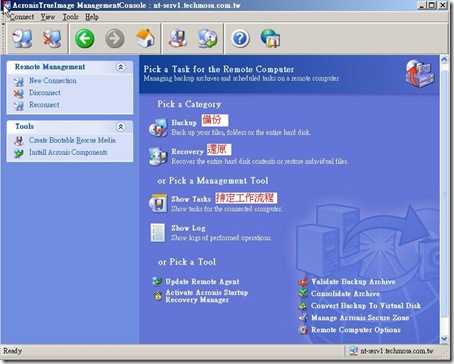Click Update Remote Agent
The width and height of the screenshot is (454, 364).
click(x=202, y=282)
